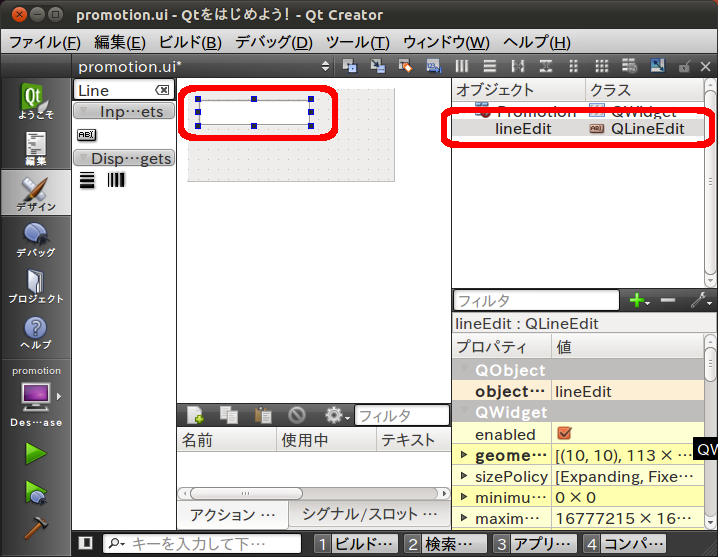Toggle the enabled property checkbox
Viewport: 718px width, 557px height.
[x=564, y=434]
